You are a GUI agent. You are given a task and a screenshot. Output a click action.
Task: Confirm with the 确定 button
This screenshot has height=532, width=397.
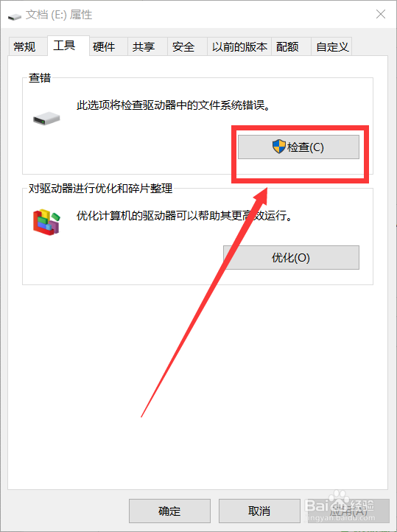(x=169, y=511)
